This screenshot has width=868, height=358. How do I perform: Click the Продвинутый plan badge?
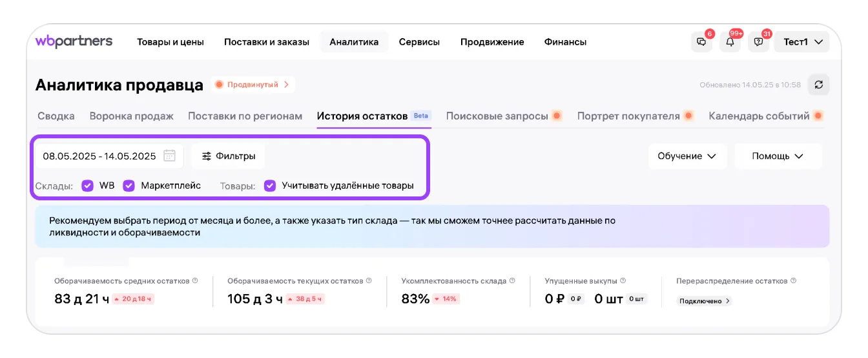[253, 85]
